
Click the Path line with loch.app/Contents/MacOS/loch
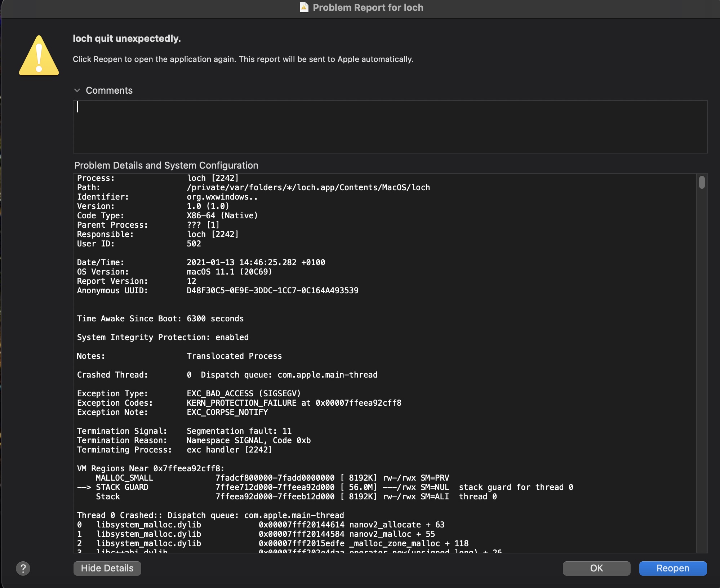[x=253, y=187]
